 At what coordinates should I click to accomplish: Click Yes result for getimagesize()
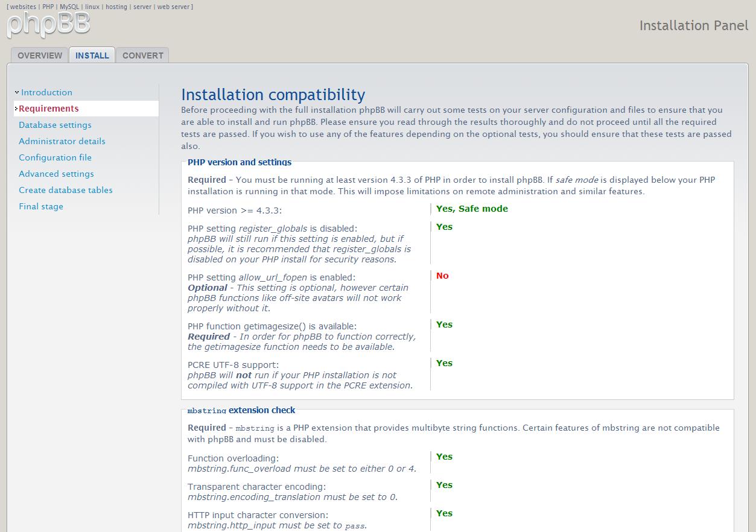coord(444,325)
